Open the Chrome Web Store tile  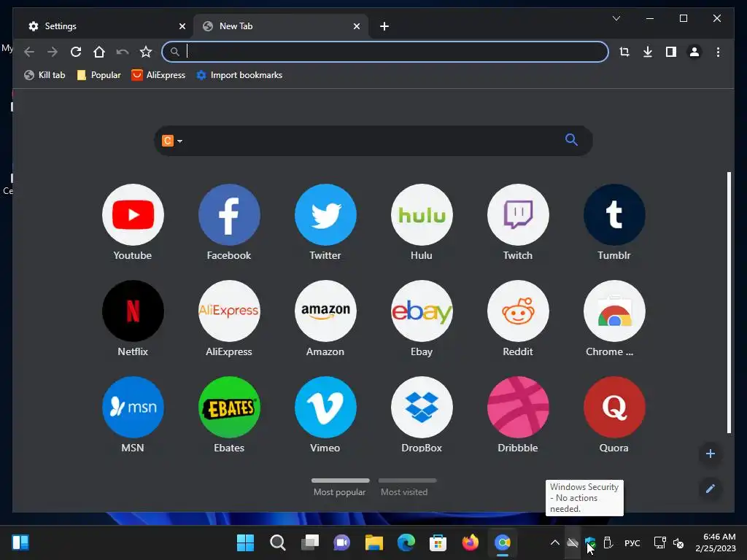pos(614,311)
